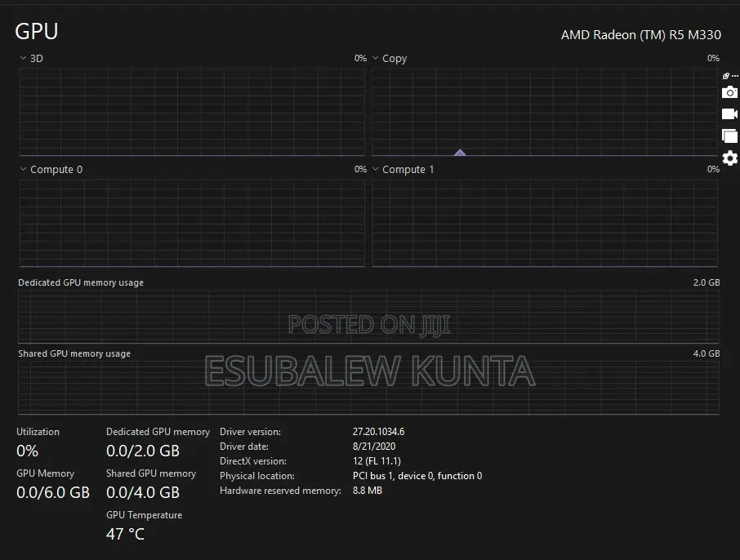Click the Dedicated GPU memory 0.0/2.0 GB value

(x=143, y=451)
